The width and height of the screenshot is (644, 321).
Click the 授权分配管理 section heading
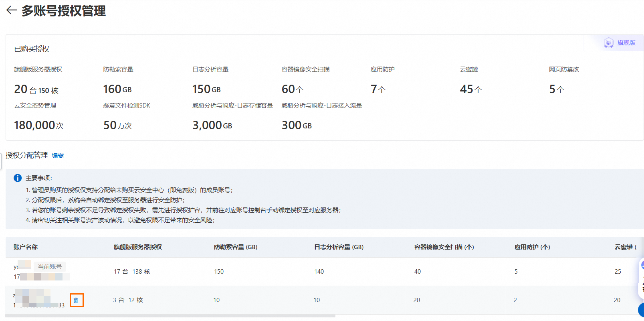[x=27, y=155]
